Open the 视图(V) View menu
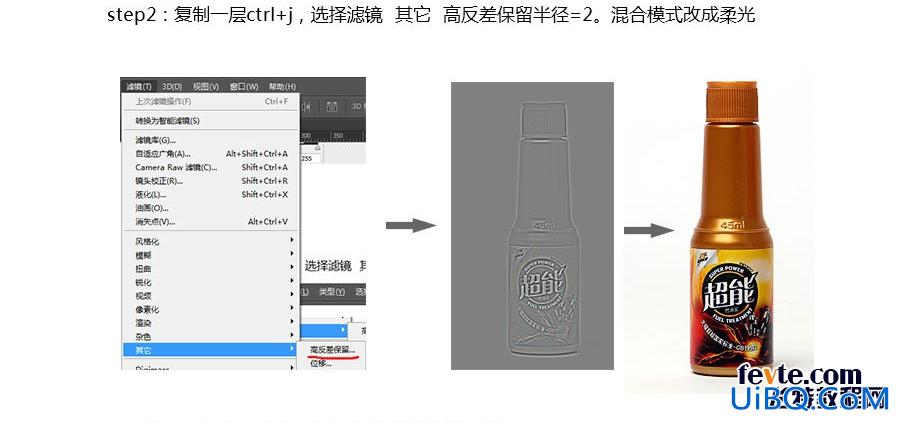Viewport: 900px width, 423px height. coord(206,87)
